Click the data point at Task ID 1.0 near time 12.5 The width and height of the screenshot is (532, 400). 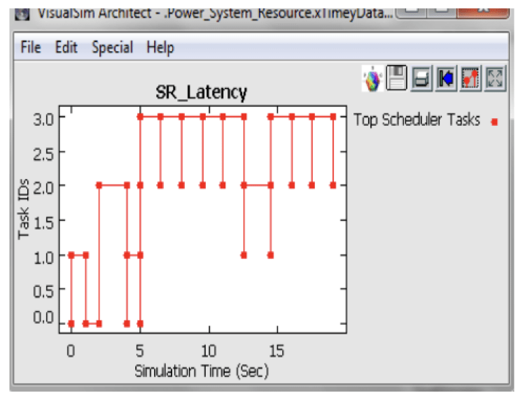[x=244, y=255]
